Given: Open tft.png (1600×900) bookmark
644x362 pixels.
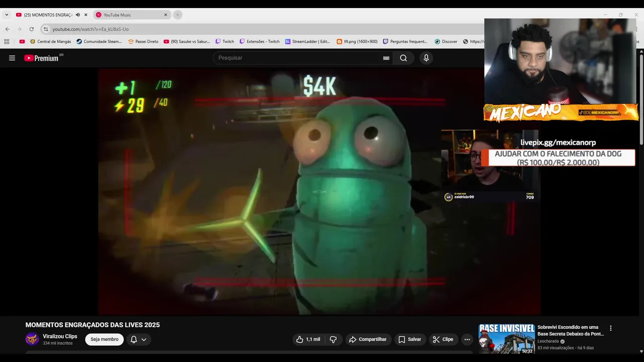Looking at the screenshot, I should coord(357,42).
